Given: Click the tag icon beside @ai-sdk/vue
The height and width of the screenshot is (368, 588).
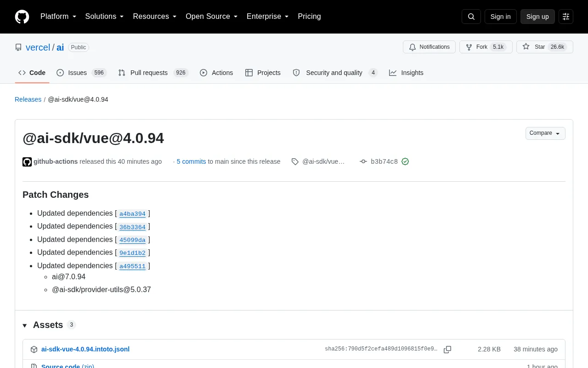Looking at the screenshot, I should (295, 161).
